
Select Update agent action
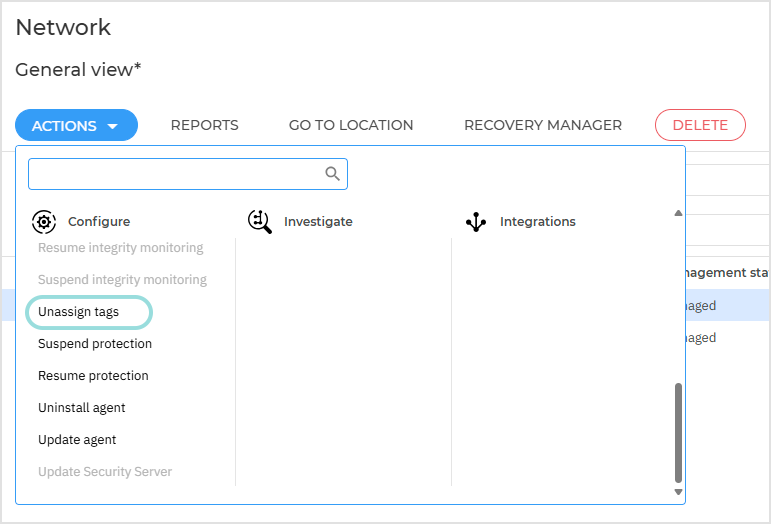pos(77,439)
